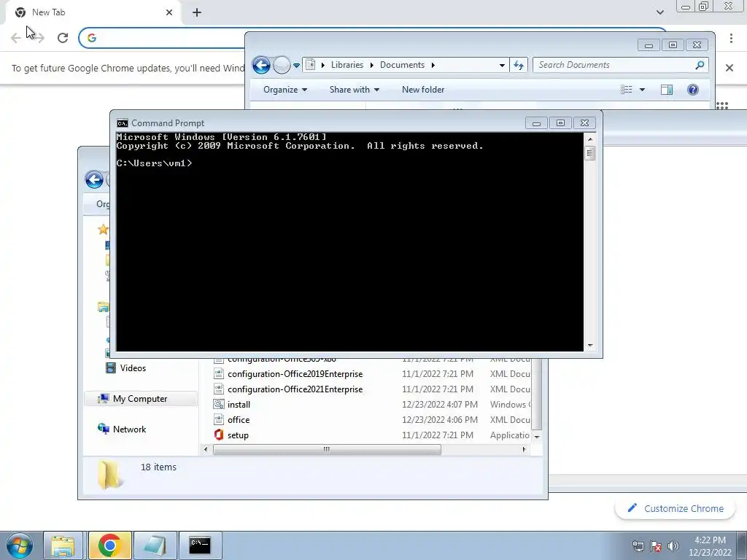Switch to Chrome in the taskbar
This screenshot has width=747, height=560.
(109, 545)
